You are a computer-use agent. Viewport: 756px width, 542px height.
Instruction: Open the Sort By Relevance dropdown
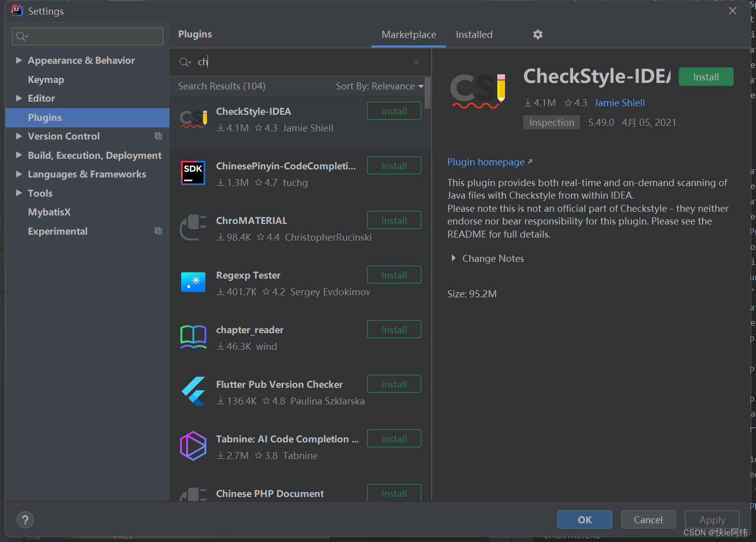click(380, 86)
